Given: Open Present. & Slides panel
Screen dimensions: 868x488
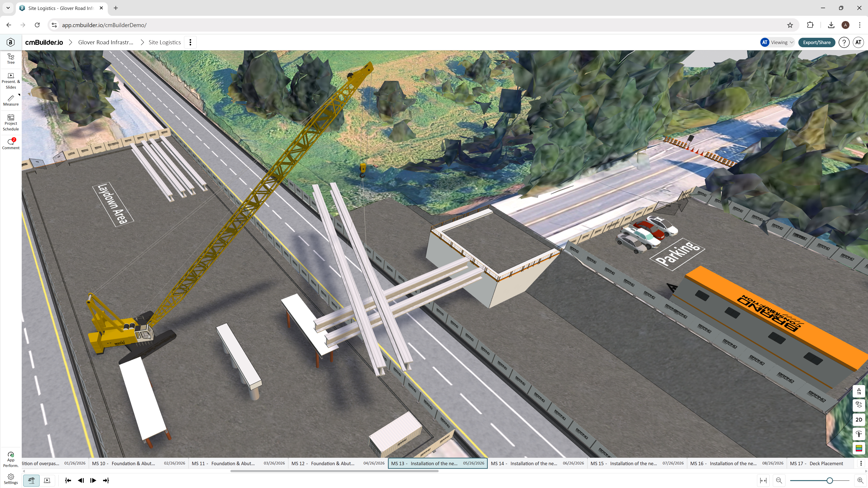Looking at the screenshot, I should (x=11, y=81).
